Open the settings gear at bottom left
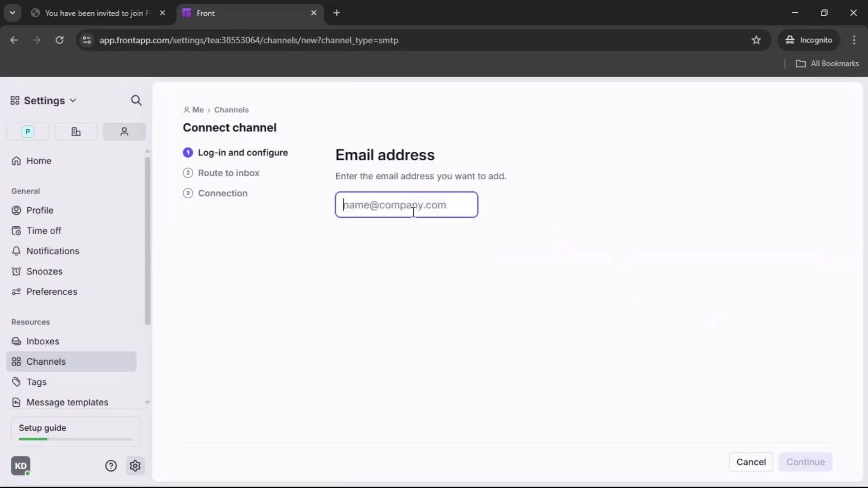 point(135,466)
